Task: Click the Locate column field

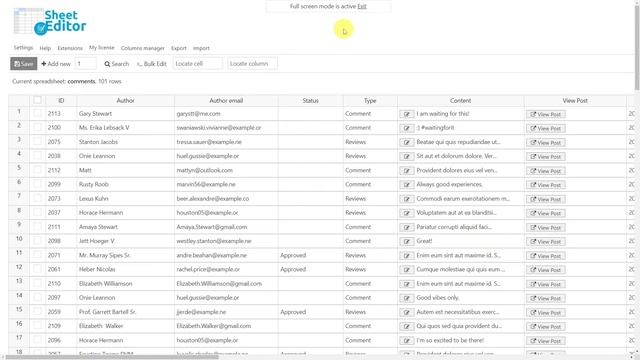Action: click(x=252, y=64)
